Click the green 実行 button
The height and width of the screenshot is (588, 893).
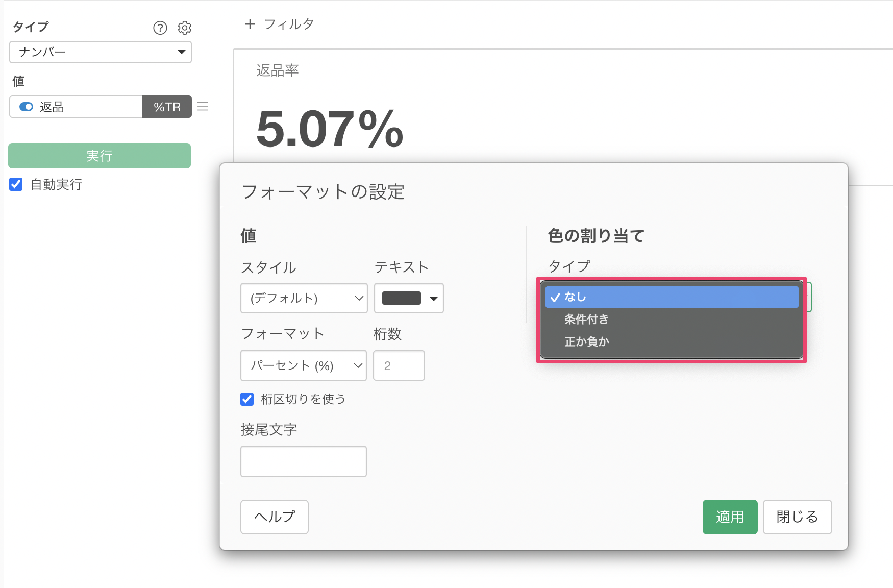[100, 156]
